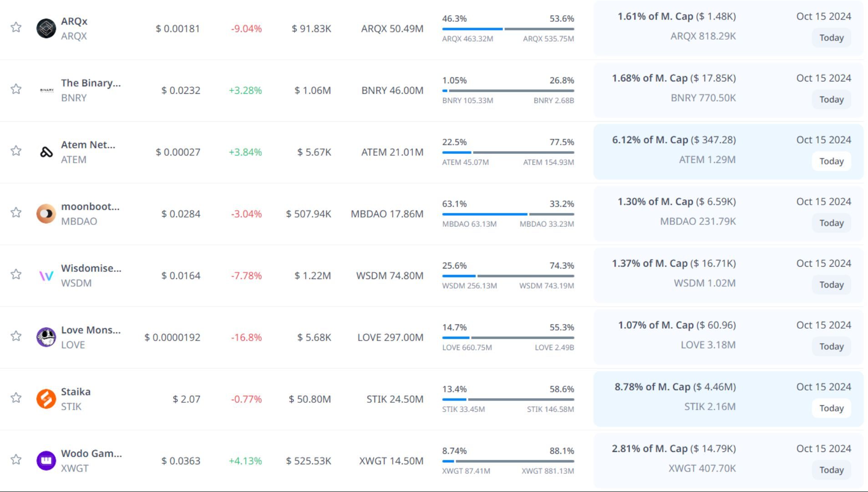Click the orange Staika logo
Image resolution: width=868 pixels, height=492 pixels.
[x=46, y=399]
